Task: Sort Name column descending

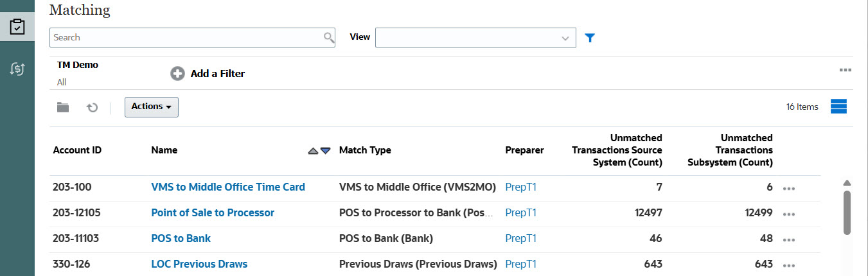Action: (x=326, y=151)
